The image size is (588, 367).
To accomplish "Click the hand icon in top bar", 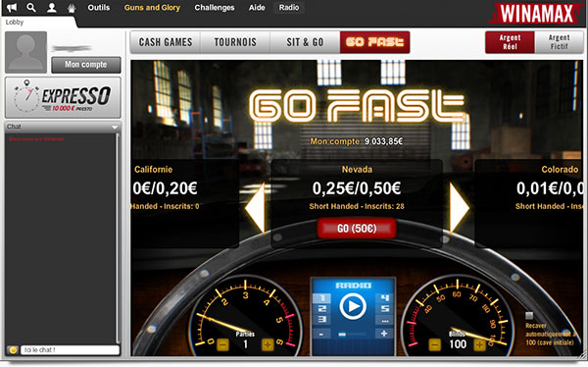I will [72, 8].
